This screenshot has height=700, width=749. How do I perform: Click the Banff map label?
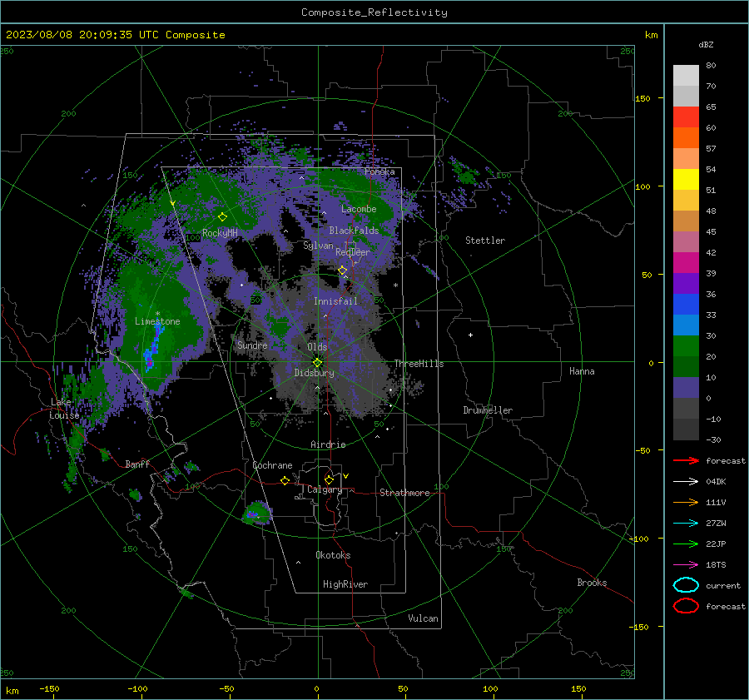pos(137,464)
